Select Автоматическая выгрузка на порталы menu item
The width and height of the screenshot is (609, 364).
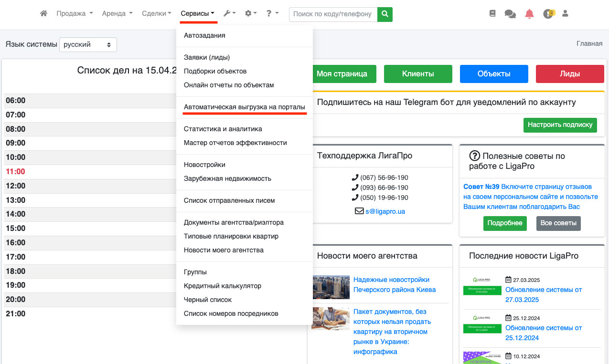click(244, 107)
